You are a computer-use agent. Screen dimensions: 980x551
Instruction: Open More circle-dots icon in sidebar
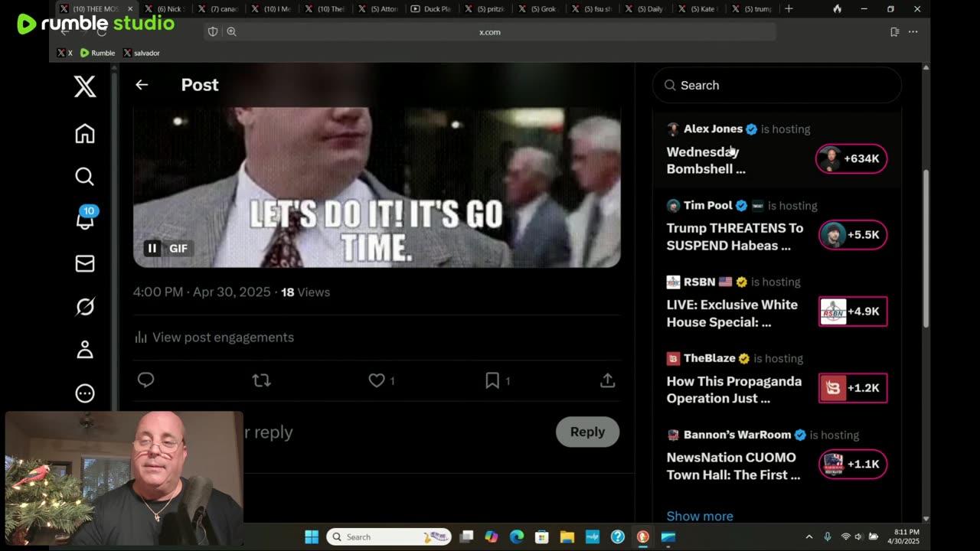pos(85,393)
